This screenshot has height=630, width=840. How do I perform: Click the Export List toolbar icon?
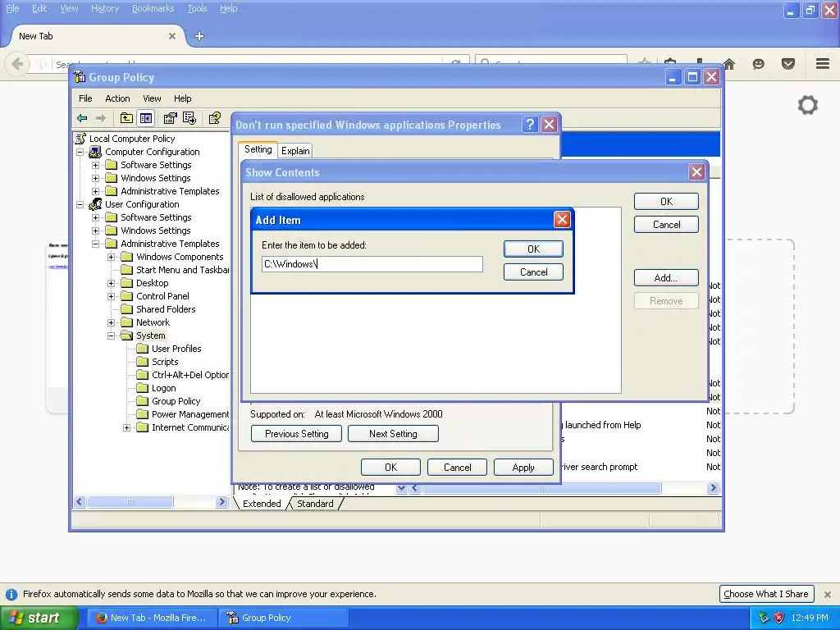189,118
